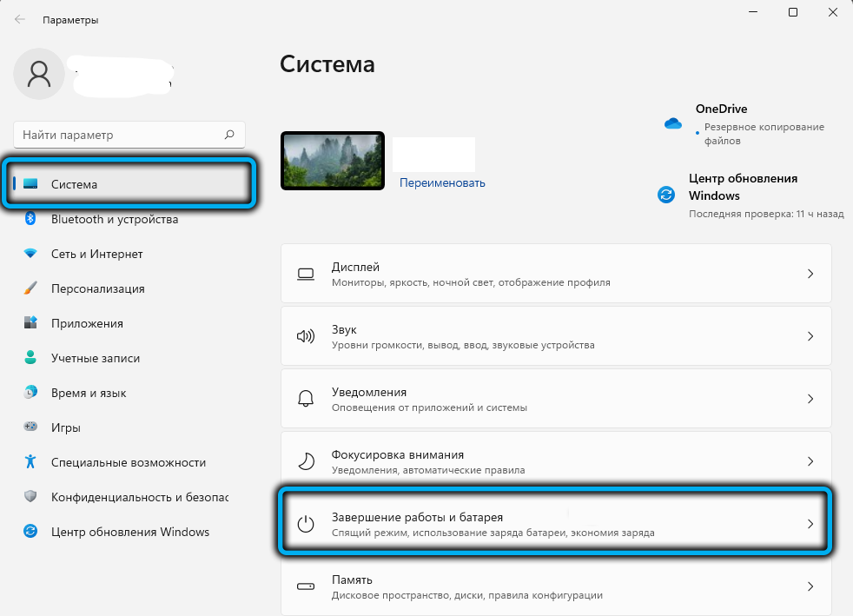Go to Конфиденциальность и безопасность section
The image size is (853, 616).
(139, 497)
